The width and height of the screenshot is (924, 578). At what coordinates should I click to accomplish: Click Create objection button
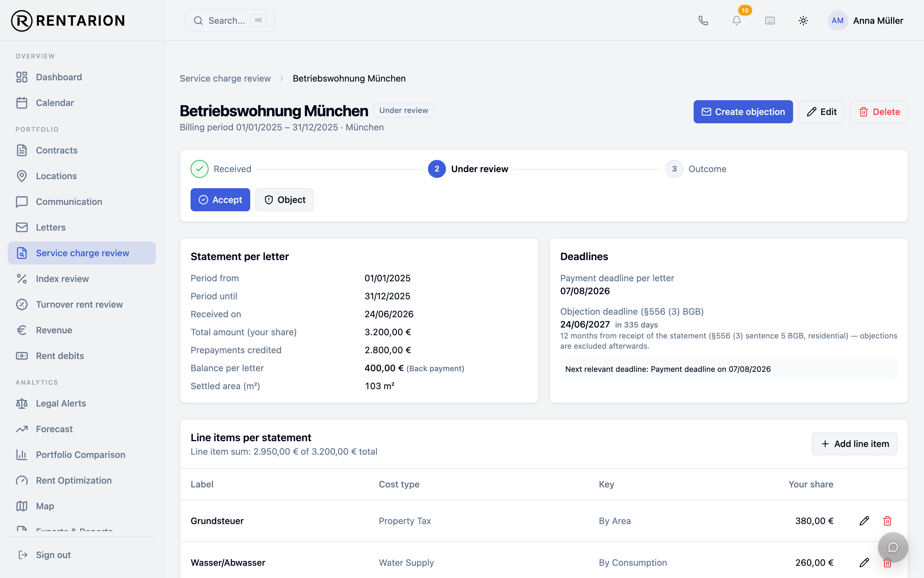coord(743,112)
